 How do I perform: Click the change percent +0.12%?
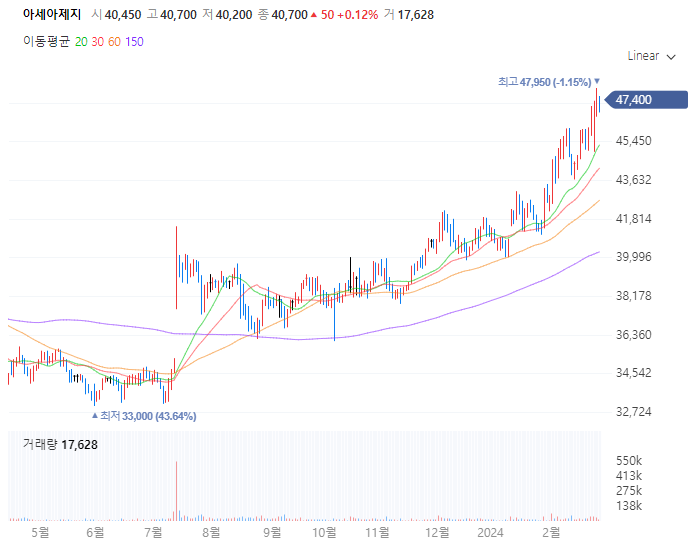358,15
